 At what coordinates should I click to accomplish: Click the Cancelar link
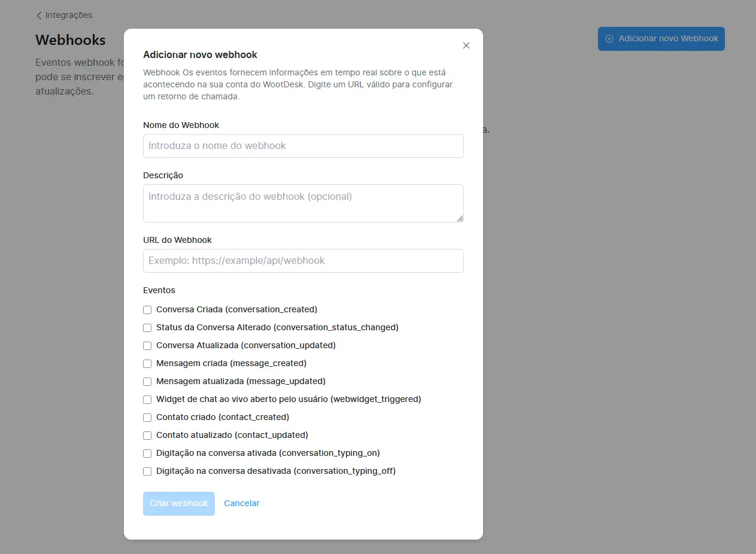[241, 503]
